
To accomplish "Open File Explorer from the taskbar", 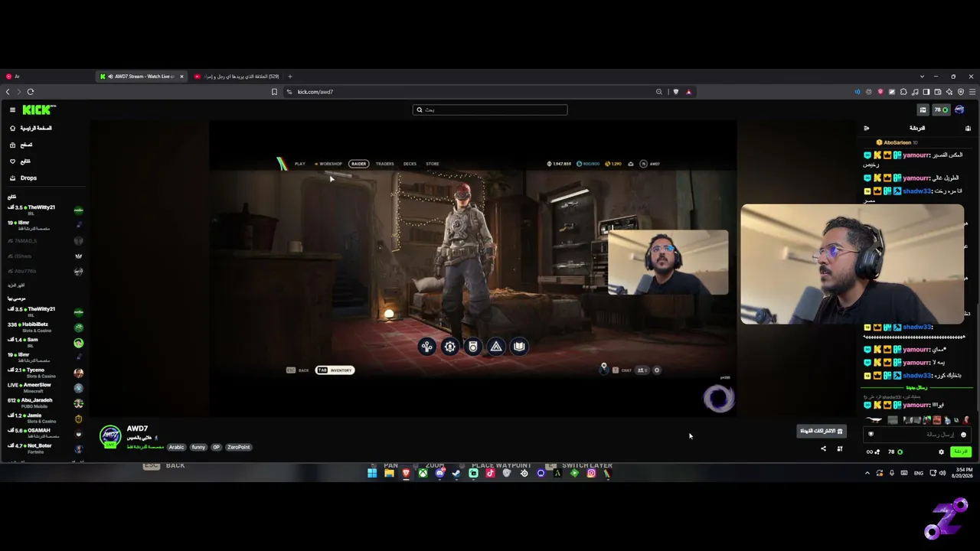I will click(389, 474).
